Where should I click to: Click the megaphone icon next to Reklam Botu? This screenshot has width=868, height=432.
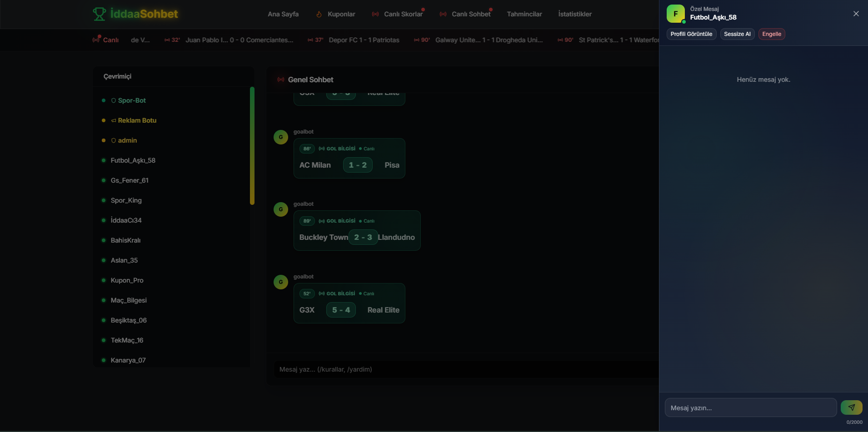pyautogui.click(x=114, y=120)
